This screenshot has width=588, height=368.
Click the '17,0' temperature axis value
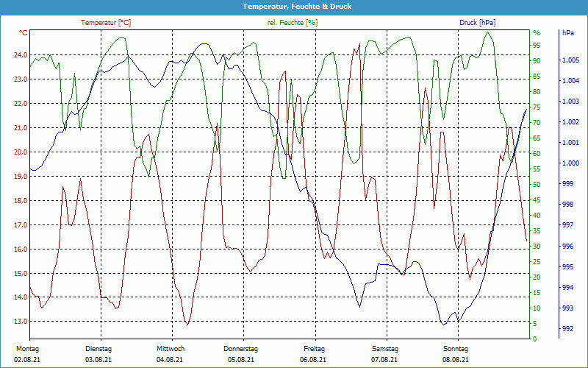point(21,225)
